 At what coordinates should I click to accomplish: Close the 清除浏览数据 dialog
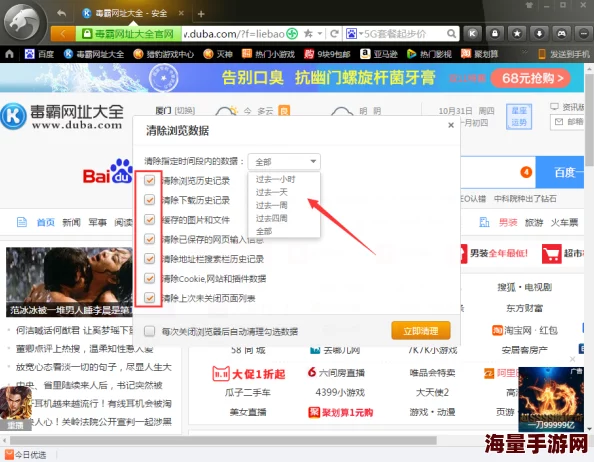(451, 125)
